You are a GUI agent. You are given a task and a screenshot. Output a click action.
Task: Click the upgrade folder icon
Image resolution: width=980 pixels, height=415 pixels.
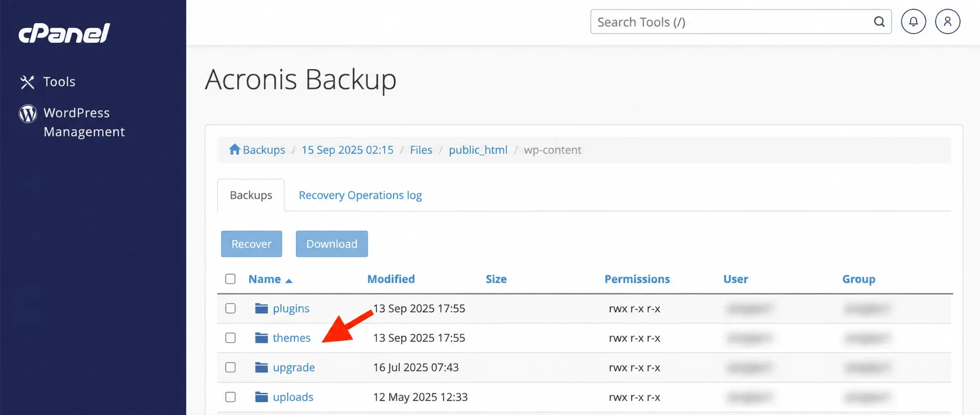click(262, 367)
